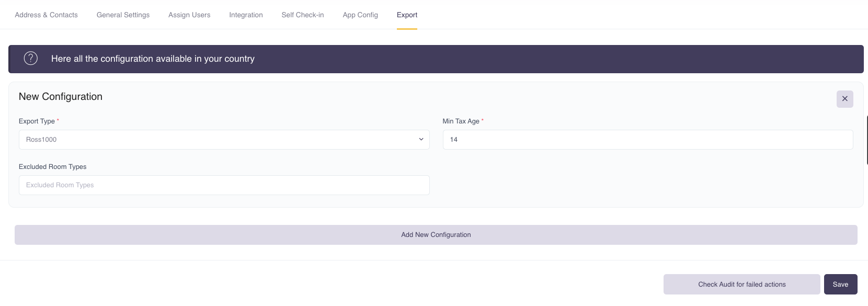Screen dimensions: 868x306
Task: Click the Excluded Room Types field
Action: pos(224,185)
